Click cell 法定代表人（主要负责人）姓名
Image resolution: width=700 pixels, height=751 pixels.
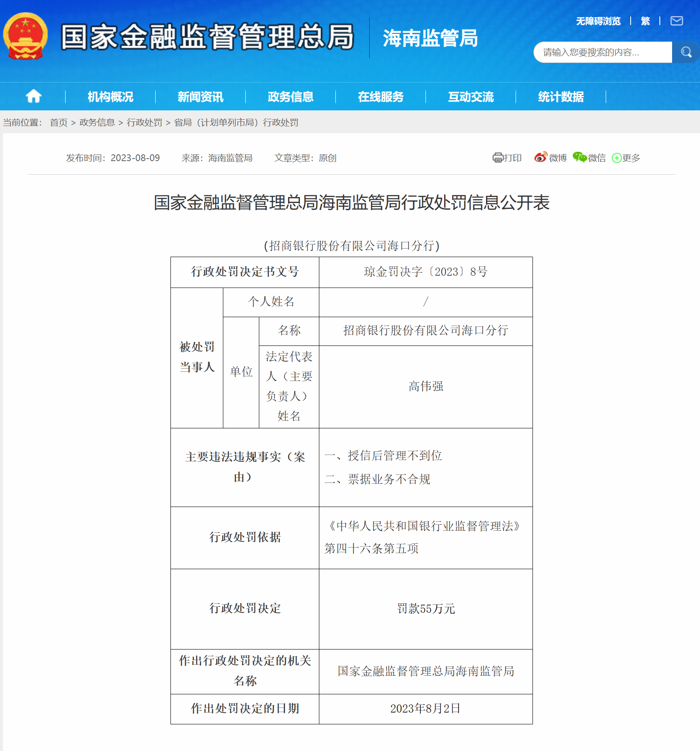289,386
